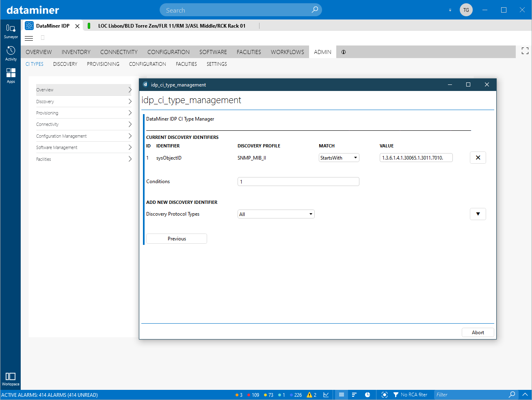Open the SETTINGS sub-tab

(217, 64)
